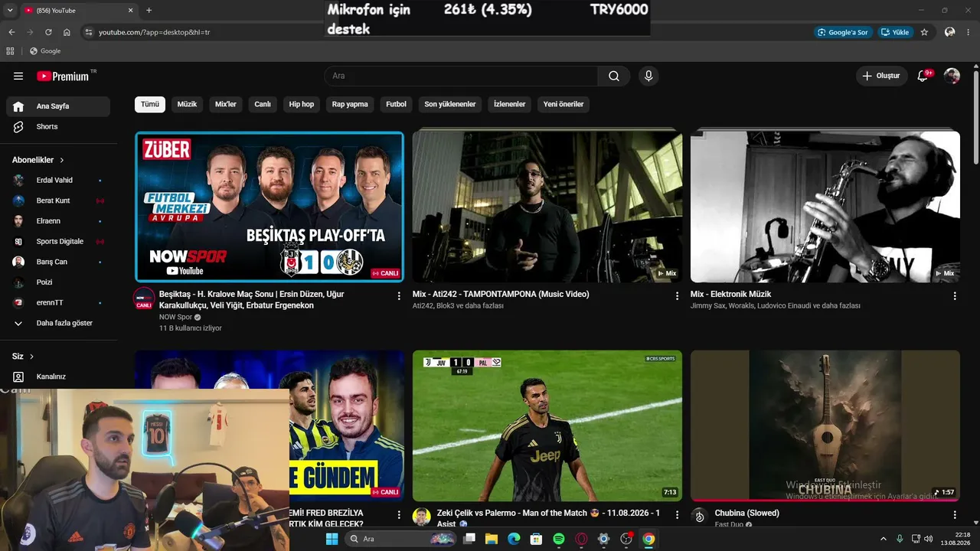
Task: Click the Oluştur create button
Action: click(881, 76)
